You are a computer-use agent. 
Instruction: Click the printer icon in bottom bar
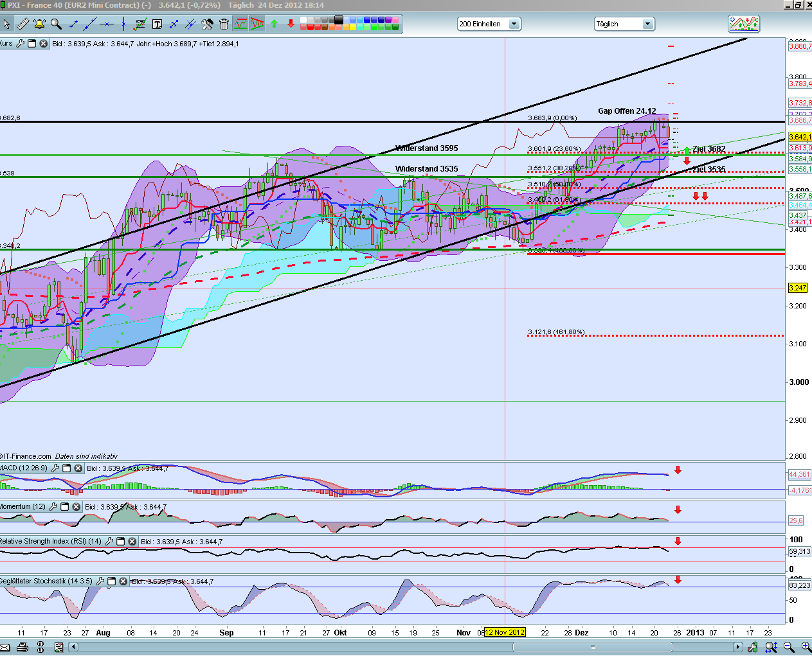23,647
